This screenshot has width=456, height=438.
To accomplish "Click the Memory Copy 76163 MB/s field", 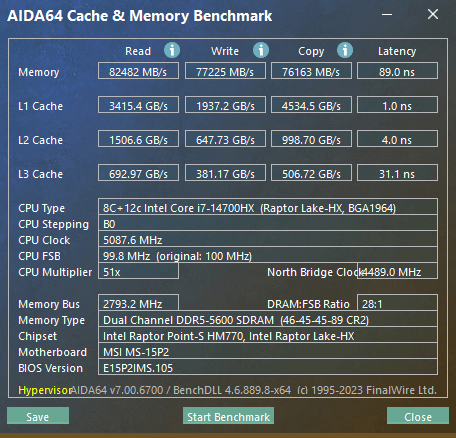I will coord(311,71).
